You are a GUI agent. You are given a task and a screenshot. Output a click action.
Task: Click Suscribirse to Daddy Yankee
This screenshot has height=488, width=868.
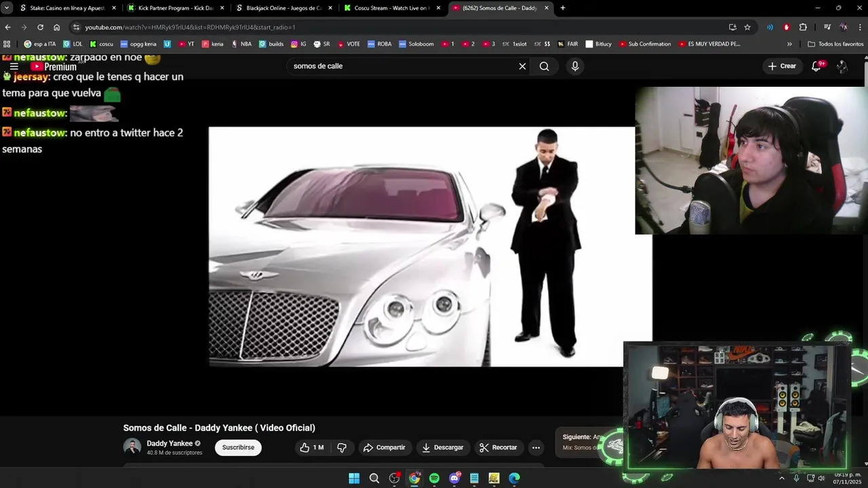(238, 447)
